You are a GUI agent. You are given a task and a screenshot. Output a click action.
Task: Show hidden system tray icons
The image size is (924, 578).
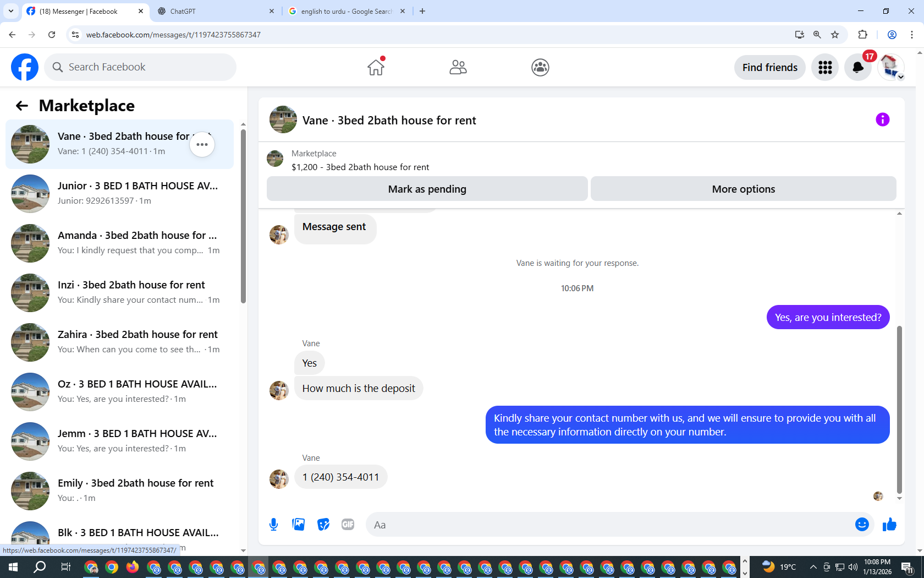pos(813,567)
